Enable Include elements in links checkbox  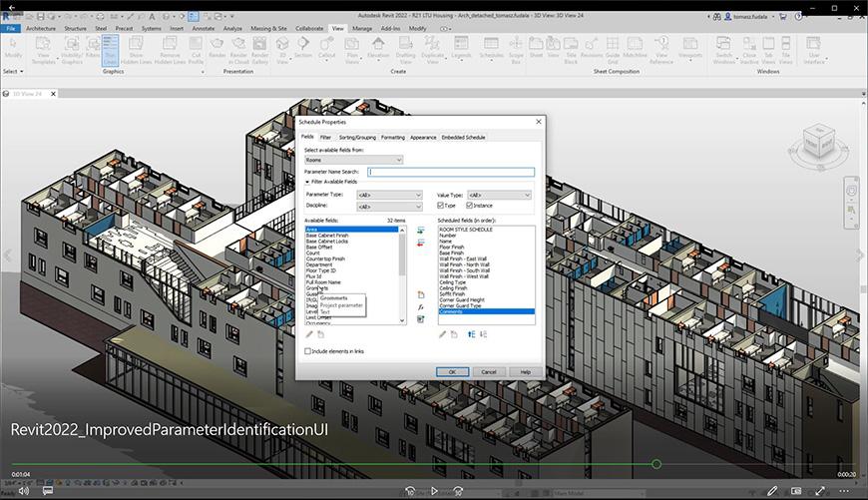point(307,351)
